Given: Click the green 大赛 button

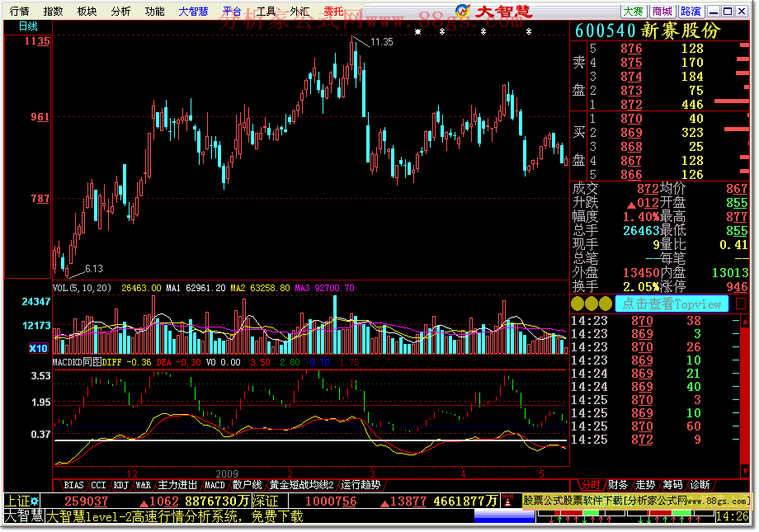Looking at the screenshot, I should [633, 11].
